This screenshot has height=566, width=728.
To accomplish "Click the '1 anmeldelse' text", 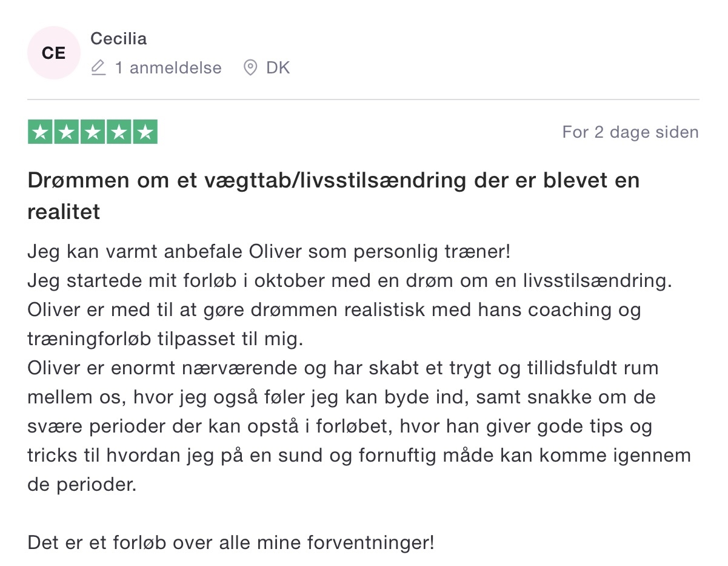I will [x=169, y=68].
